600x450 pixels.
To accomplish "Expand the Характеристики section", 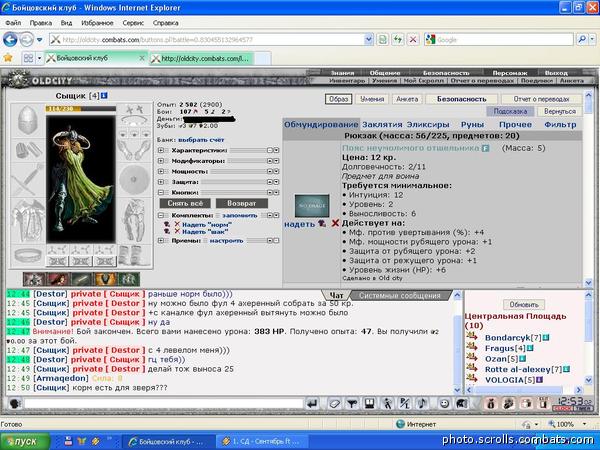I will click(161, 150).
